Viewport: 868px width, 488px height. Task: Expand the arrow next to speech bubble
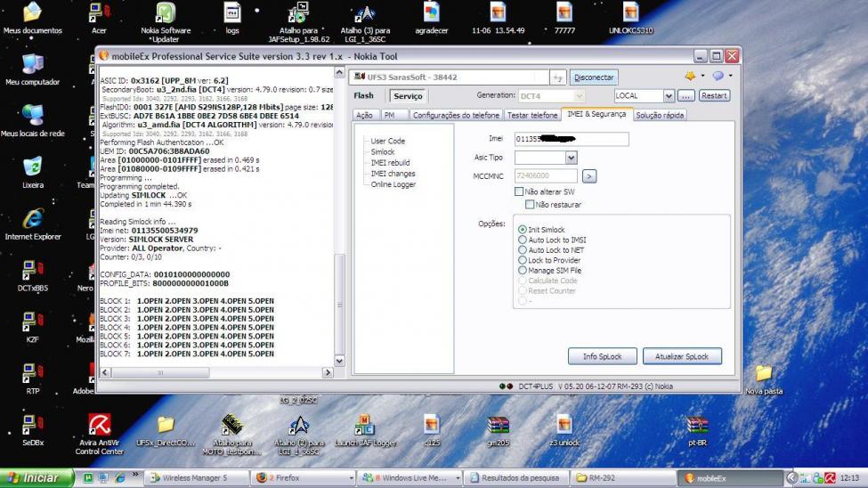[731, 76]
